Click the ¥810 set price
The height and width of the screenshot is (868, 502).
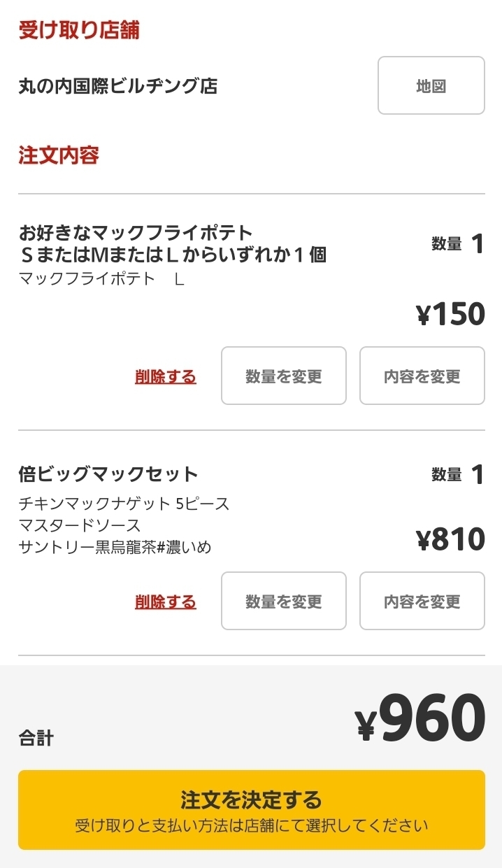(x=450, y=539)
